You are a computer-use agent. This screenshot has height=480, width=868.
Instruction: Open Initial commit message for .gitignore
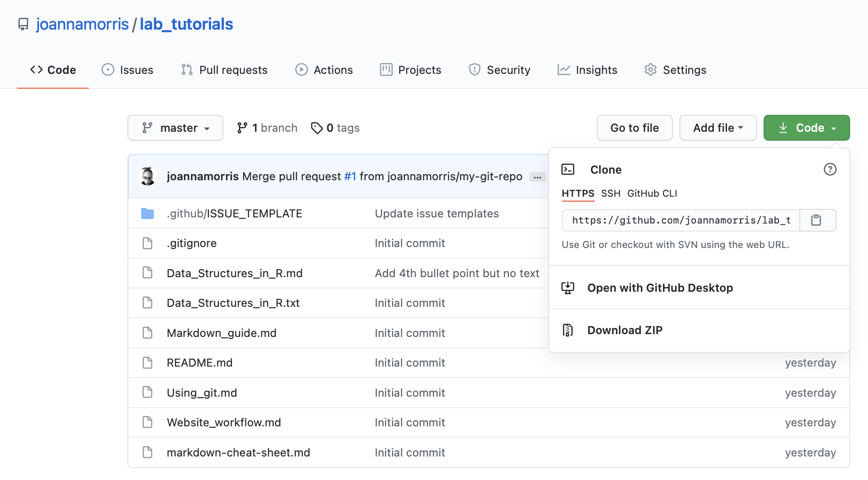[410, 243]
